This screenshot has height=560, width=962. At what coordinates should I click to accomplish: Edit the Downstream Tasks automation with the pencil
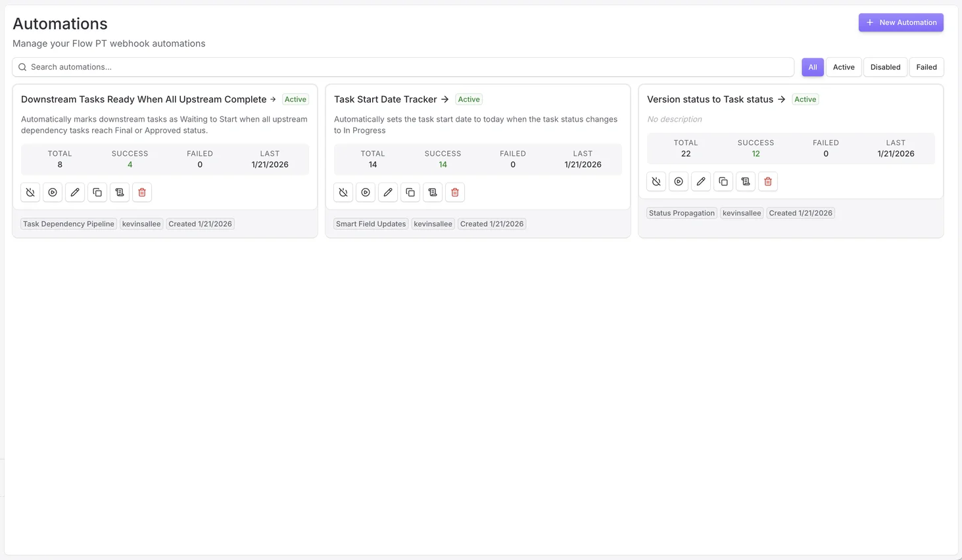tap(75, 192)
